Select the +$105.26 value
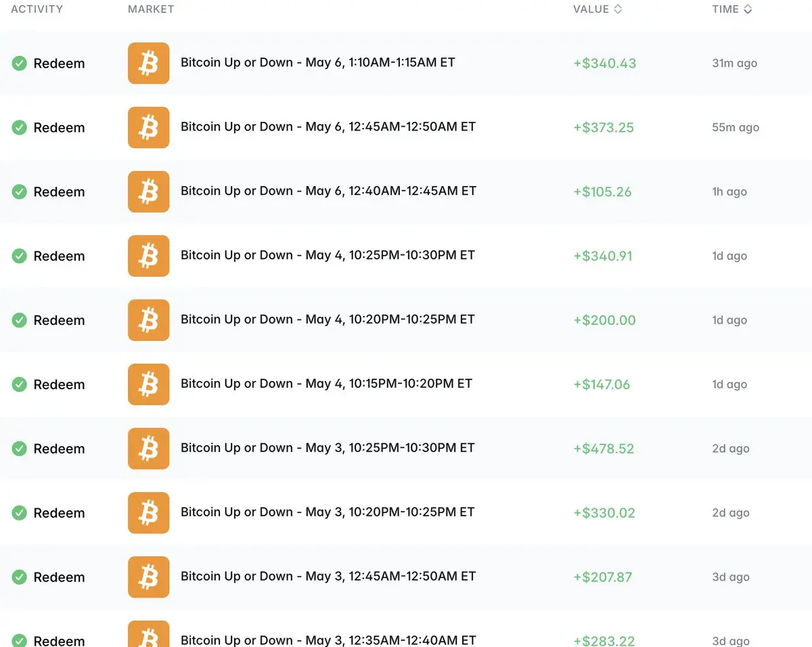Image resolution: width=812 pixels, height=647 pixels. (x=602, y=192)
